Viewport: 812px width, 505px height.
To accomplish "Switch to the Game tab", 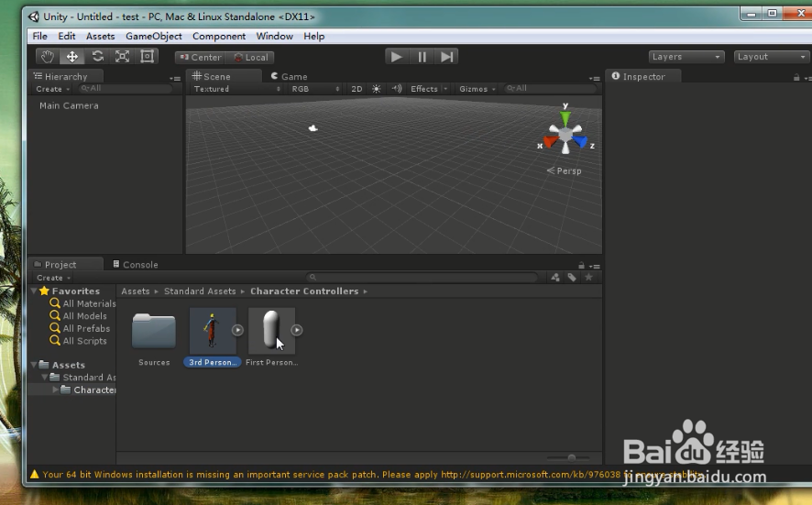I will 289,77.
